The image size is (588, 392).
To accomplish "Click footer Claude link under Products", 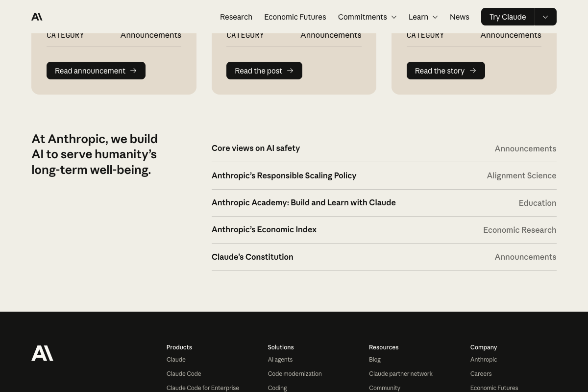I will (x=176, y=359).
